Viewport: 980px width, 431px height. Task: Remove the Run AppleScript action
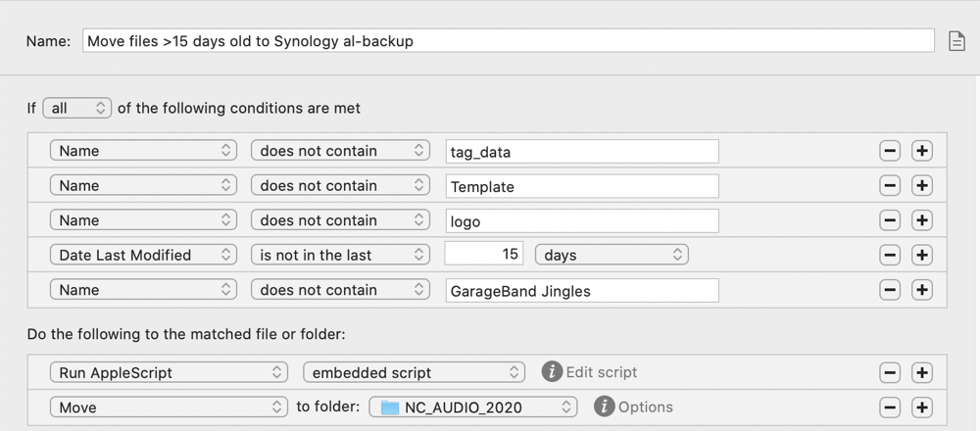click(x=890, y=372)
